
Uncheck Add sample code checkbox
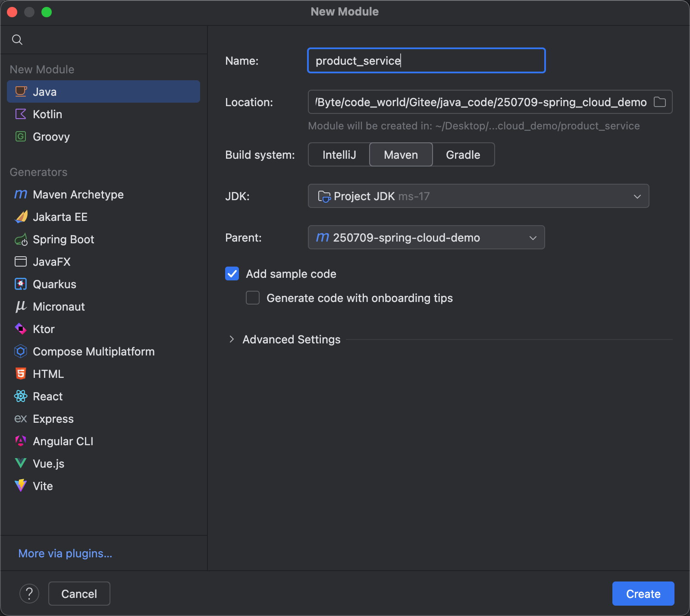(232, 273)
